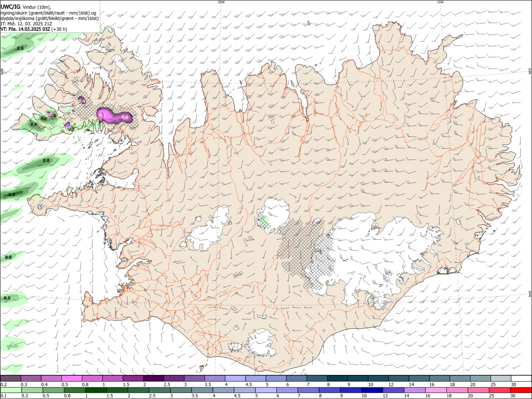Click the '(+30 h)' forecast offset text
This screenshot has height=399, width=532.
pos(59,29)
